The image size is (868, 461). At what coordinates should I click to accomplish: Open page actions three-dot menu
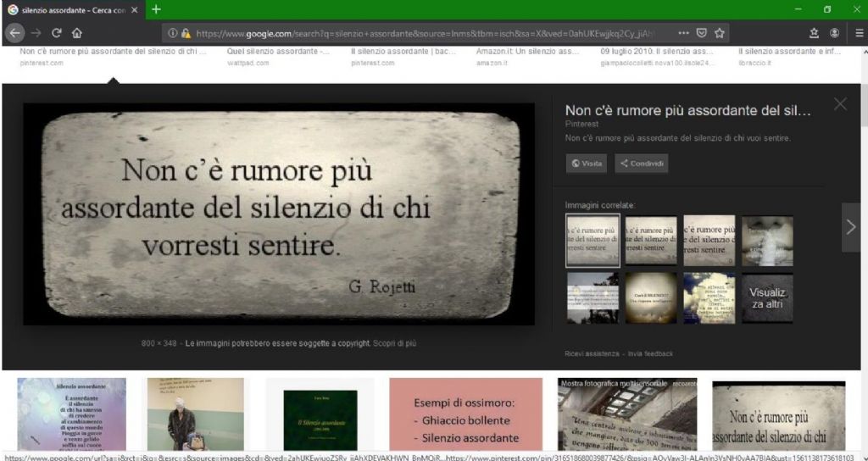tap(684, 33)
